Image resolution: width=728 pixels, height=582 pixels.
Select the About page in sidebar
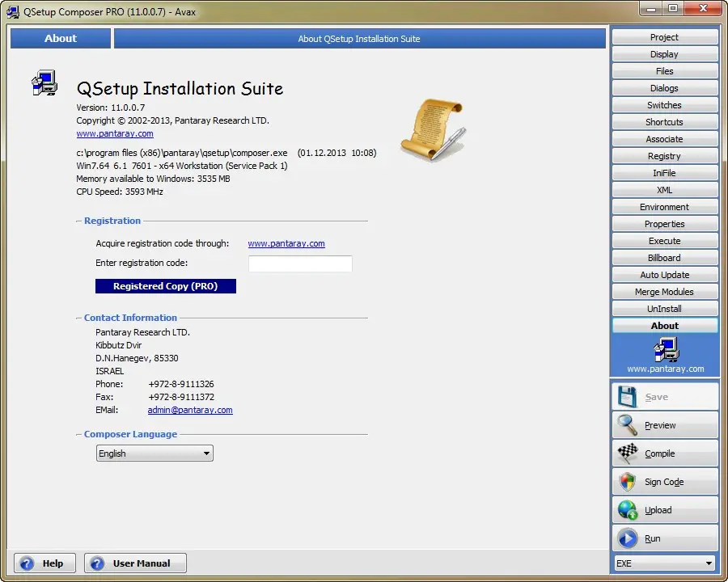tap(665, 326)
